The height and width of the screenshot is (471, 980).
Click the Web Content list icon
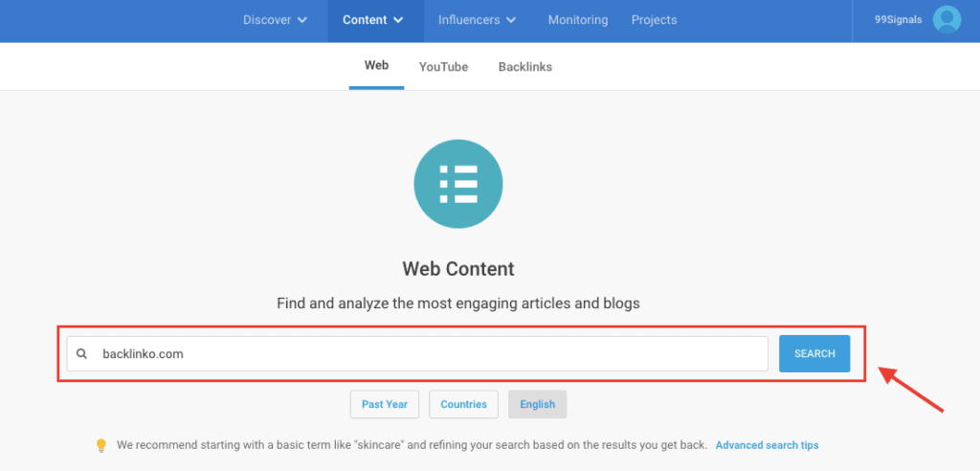click(457, 183)
